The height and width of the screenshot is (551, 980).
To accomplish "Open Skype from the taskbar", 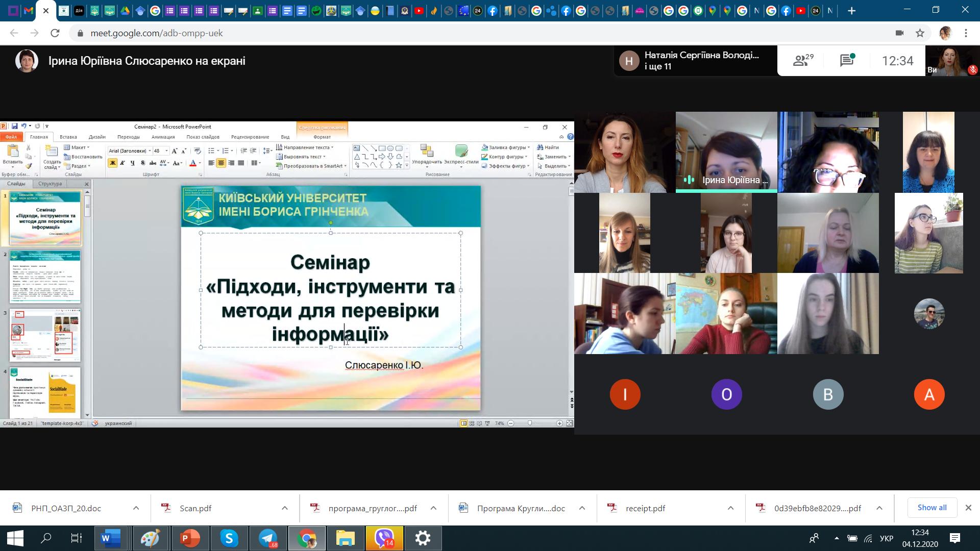I will coord(229,538).
